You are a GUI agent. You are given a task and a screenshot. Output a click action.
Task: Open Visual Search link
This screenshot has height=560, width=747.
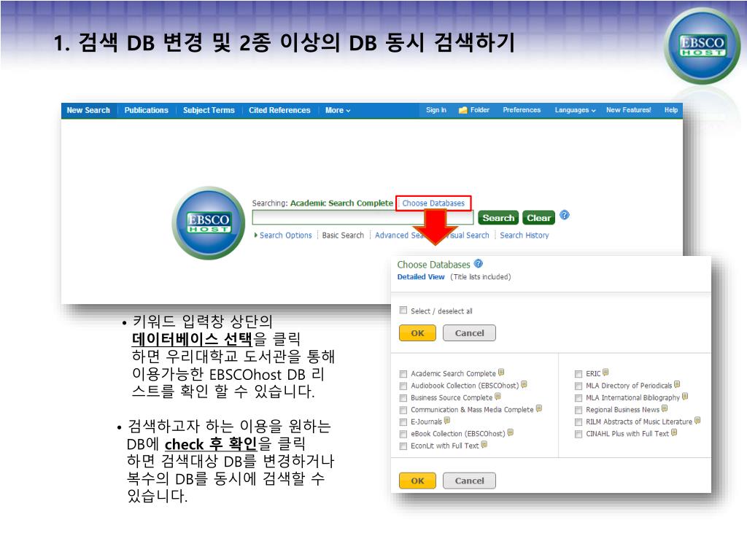tap(469, 236)
